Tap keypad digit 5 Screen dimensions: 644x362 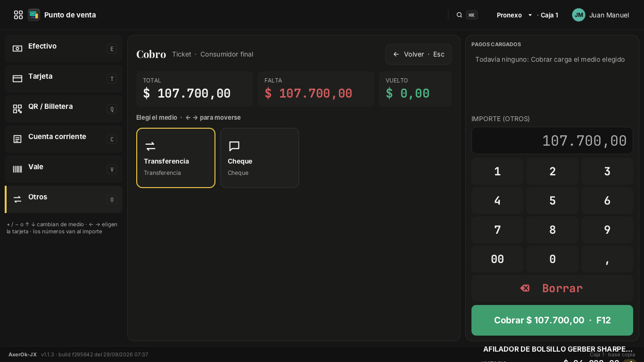pos(552,201)
